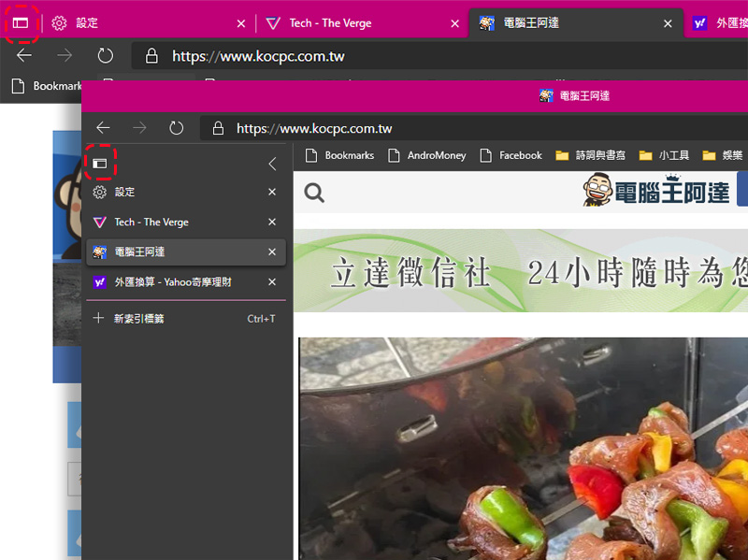The height and width of the screenshot is (560, 748).
Task: Collapse vertical tabs pane with chevron
Action: 272,165
